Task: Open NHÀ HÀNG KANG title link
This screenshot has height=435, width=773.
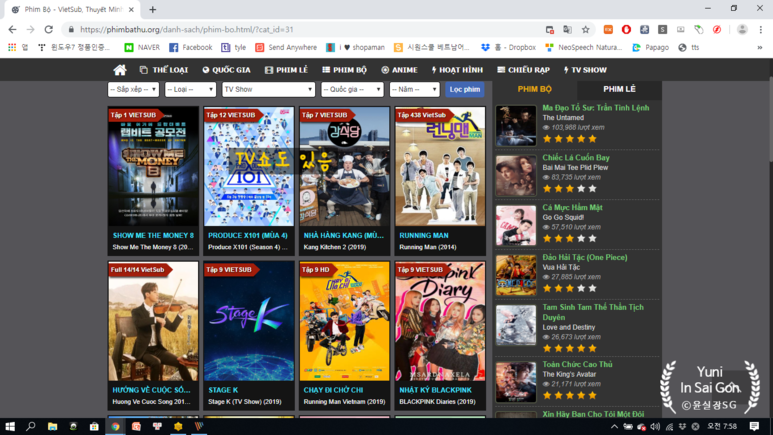Action: pyautogui.click(x=343, y=236)
